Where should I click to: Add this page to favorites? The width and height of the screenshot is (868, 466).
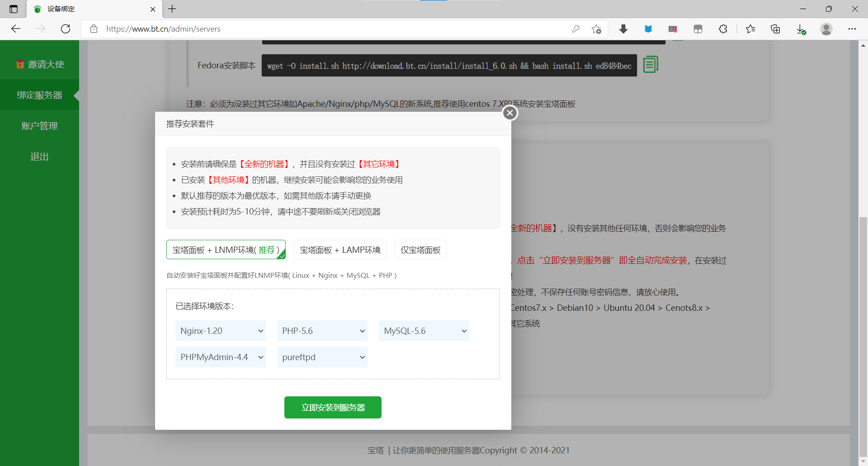point(596,29)
